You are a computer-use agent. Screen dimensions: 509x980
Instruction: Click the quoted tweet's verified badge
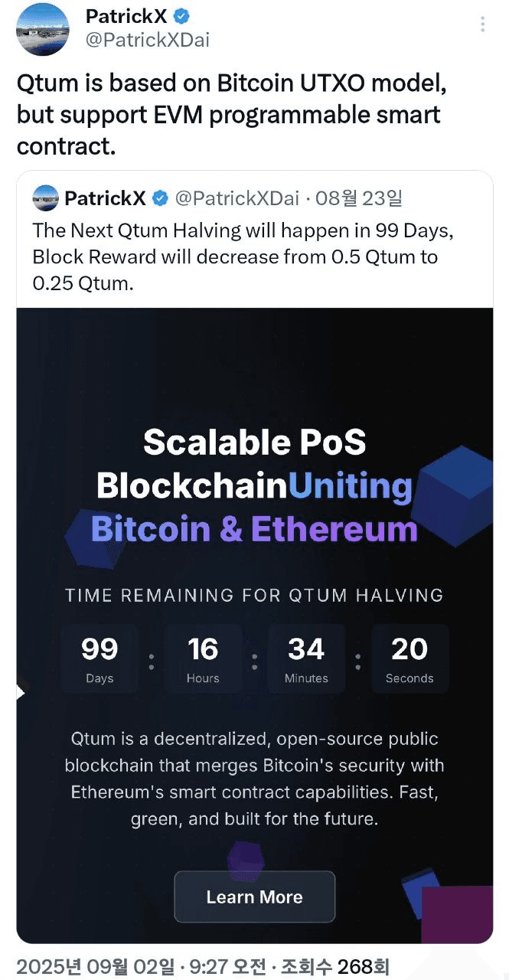click(x=160, y=199)
